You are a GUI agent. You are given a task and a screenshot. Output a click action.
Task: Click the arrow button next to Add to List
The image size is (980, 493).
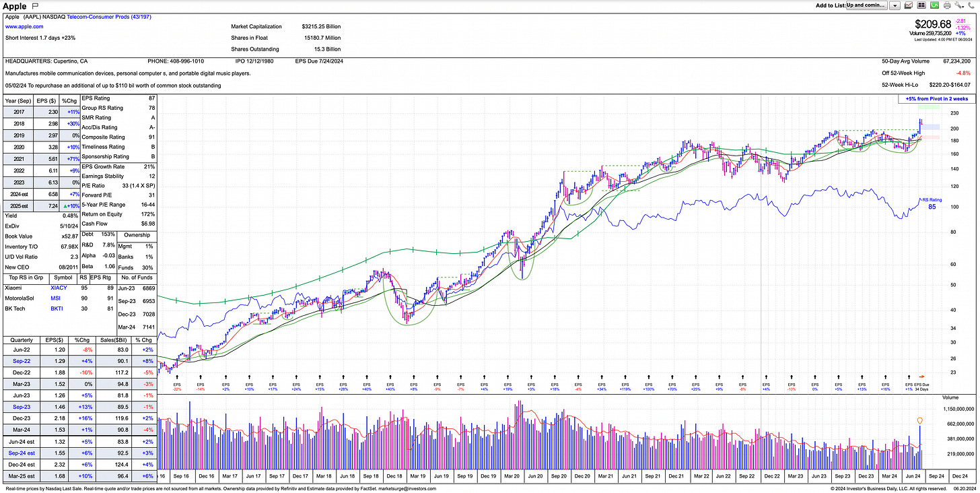tap(895, 5)
